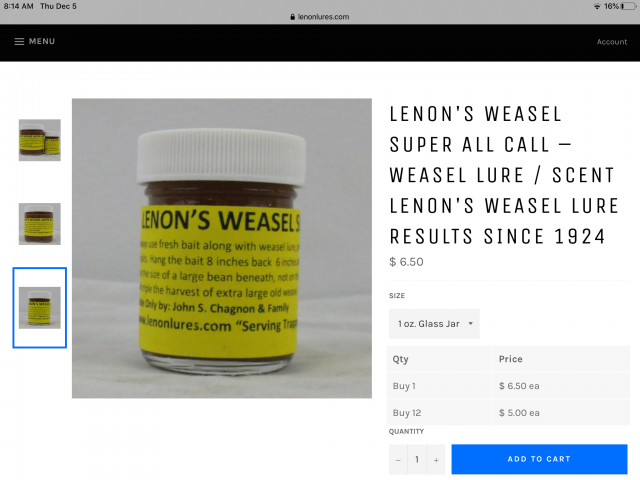The width and height of the screenshot is (640, 480).
Task: Click the Buy 1 pricing row
Action: tap(508, 386)
